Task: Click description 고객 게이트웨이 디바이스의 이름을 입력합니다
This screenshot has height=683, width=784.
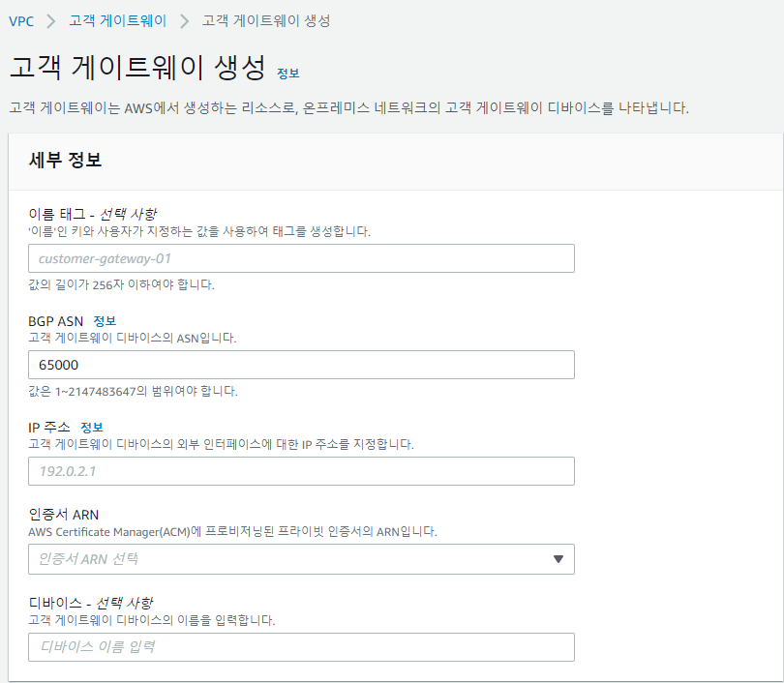Action: coord(152,620)
